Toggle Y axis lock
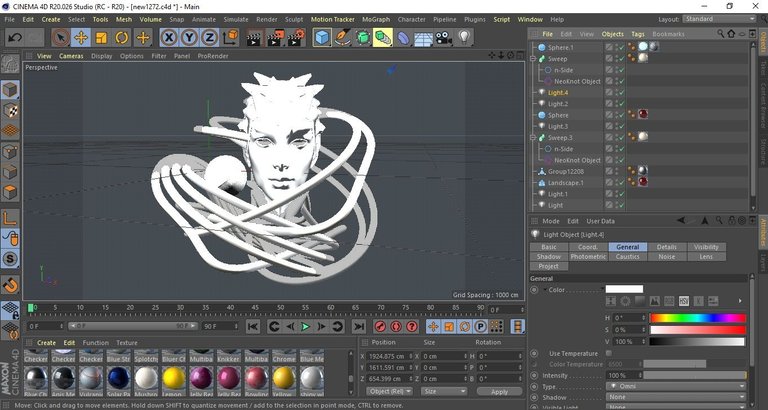 [x=189, y=38]
